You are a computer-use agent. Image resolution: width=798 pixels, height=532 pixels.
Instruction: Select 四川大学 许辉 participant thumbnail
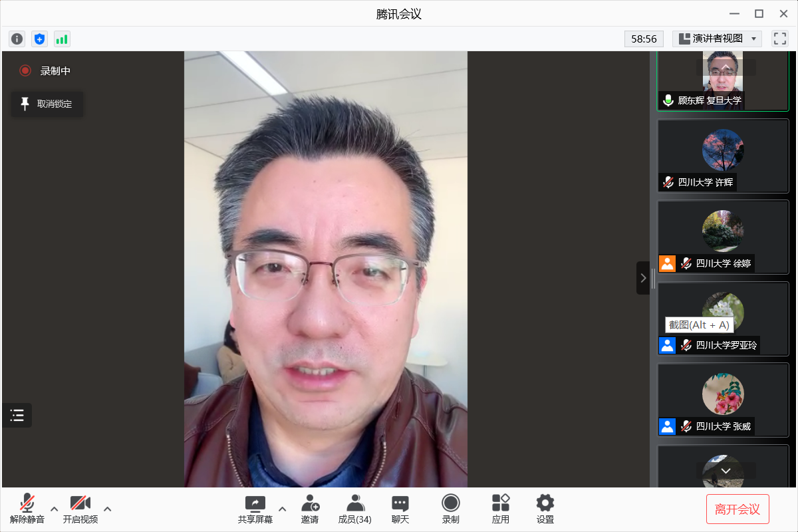pyautogui.click(x=723, y=156)
